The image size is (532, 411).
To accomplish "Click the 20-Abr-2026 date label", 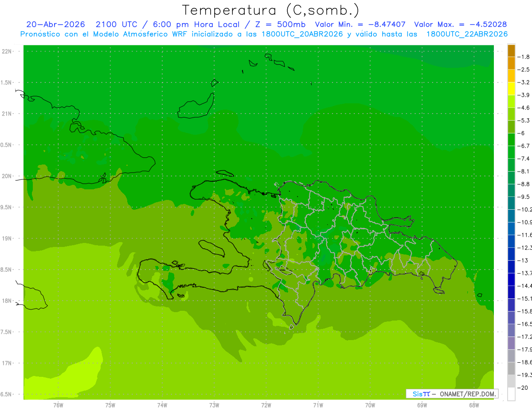I will [x=55, y=24].
